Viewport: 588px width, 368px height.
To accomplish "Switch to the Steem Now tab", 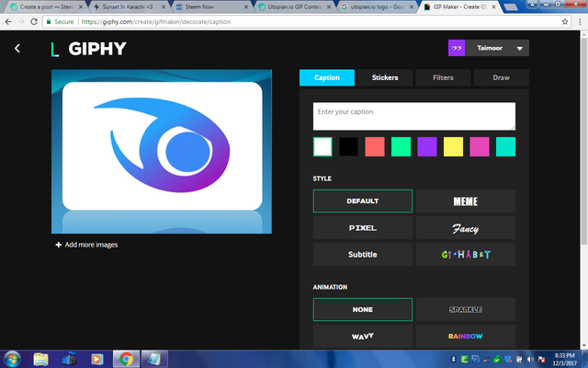I will [x=210, y=6].
